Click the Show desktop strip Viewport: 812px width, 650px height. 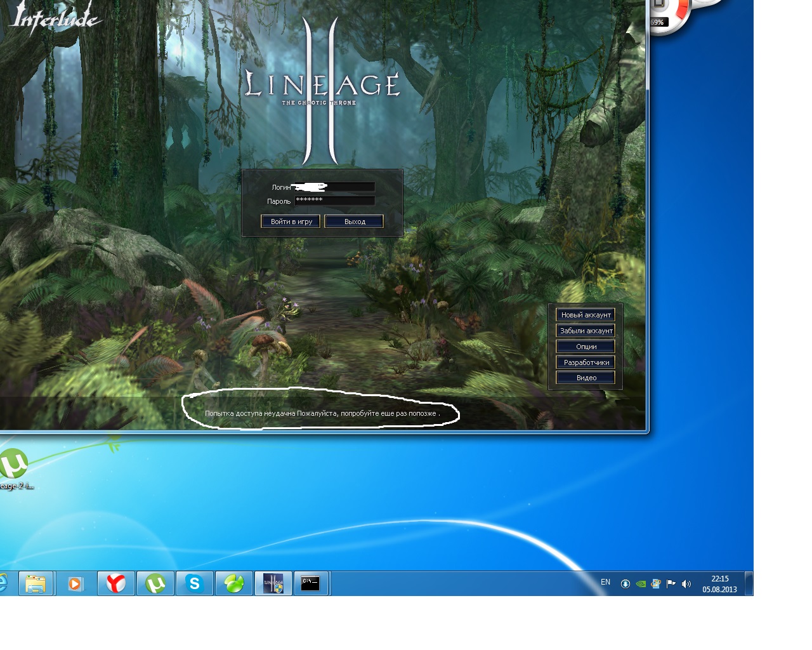click(749, 583)
